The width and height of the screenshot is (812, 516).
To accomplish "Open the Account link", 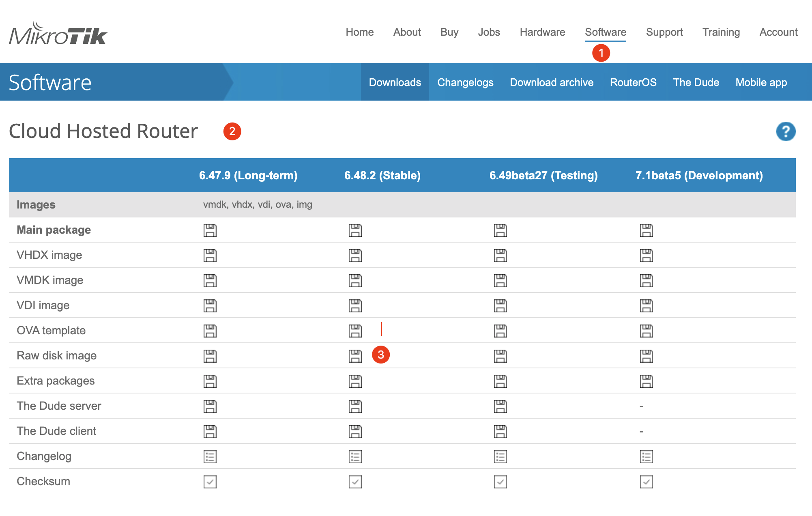I will coord(778,32).
